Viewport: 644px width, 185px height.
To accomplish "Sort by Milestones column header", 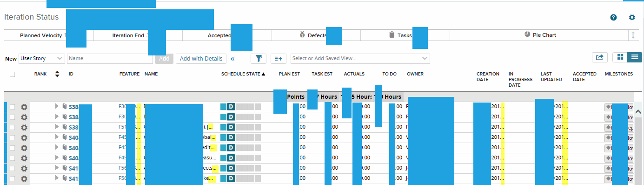I will click(x=619, y=74).
